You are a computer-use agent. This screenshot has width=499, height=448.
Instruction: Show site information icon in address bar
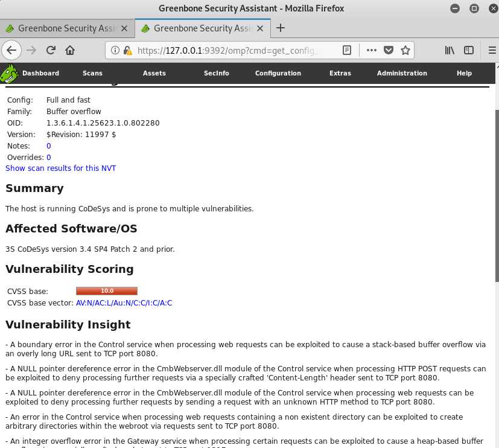tap(115, 50)
